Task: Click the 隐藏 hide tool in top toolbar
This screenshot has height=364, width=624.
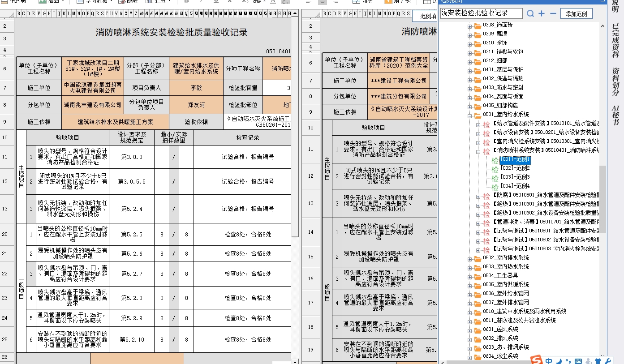Action: click(128, 2)
